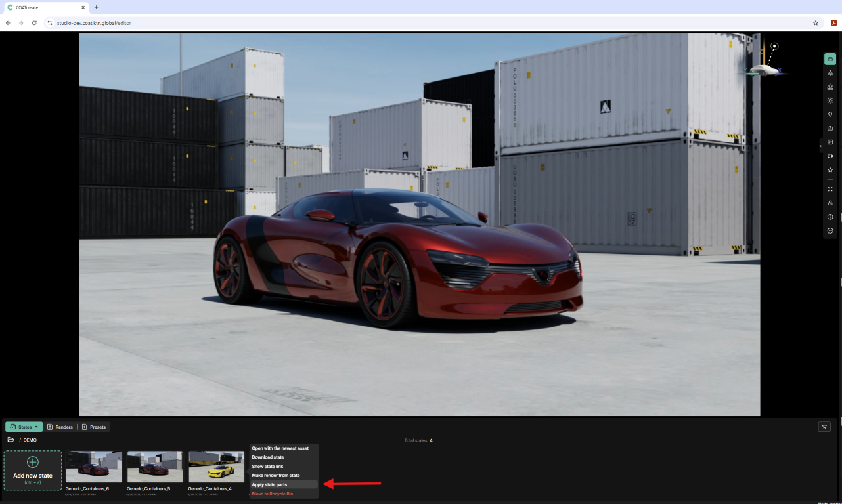Open the info icon in sidebar
The height and width of the screenshot is (504, 842).
pyautogui.click(x=830, y=217)
